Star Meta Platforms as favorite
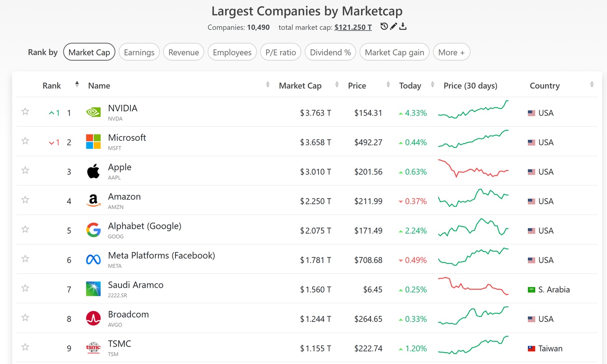 point(25,258)
